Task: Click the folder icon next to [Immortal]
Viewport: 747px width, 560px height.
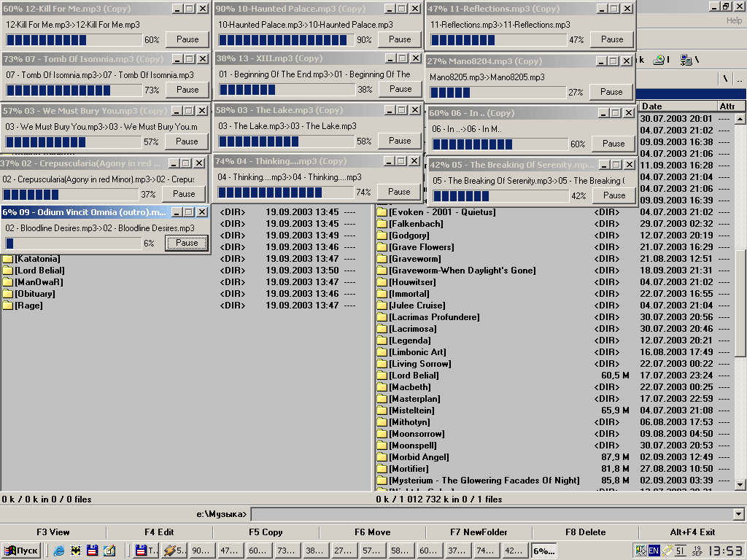Action: coord(382,294)
